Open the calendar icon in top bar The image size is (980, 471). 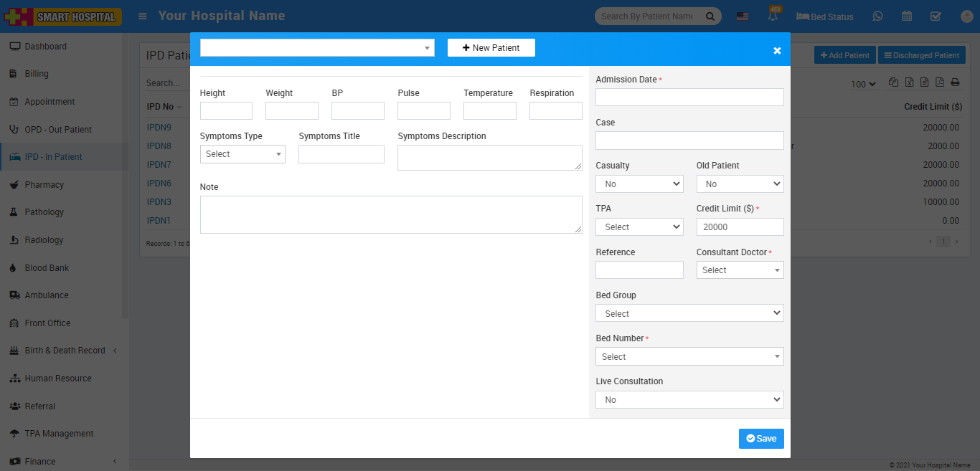click(907, 16)
